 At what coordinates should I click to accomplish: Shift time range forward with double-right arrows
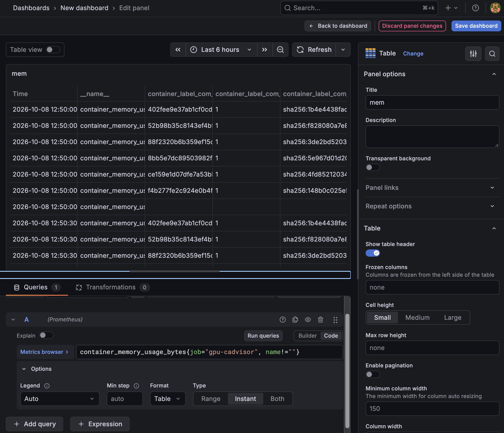(264, 50)
